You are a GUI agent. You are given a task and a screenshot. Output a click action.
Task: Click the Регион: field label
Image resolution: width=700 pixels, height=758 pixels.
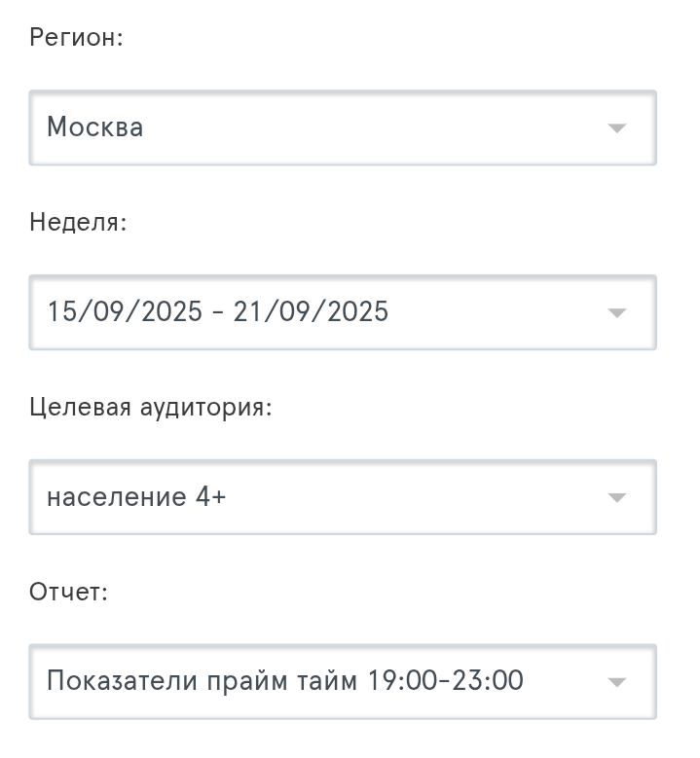pyautogui.click(x=76, y=38)
